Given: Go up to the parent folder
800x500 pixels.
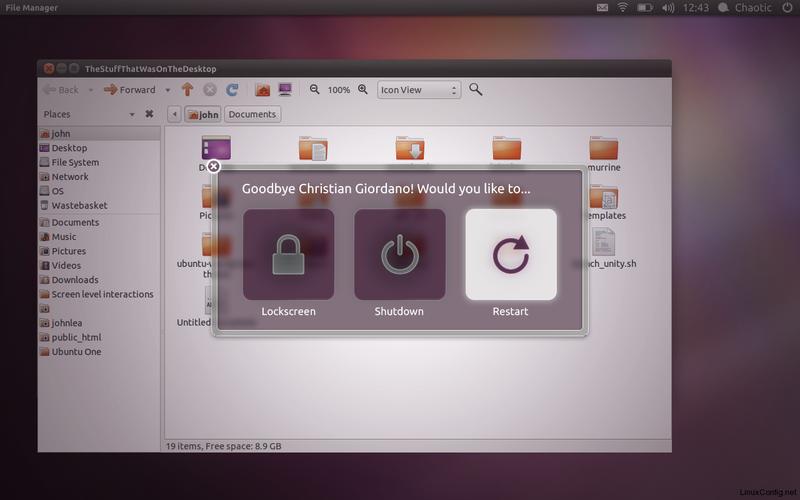Looking at the screenshot, I should point(187,90).
